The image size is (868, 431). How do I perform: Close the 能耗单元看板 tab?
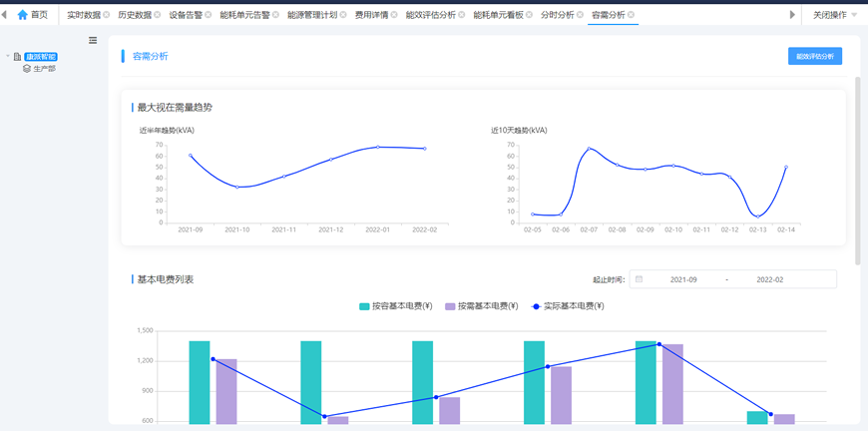529,15
